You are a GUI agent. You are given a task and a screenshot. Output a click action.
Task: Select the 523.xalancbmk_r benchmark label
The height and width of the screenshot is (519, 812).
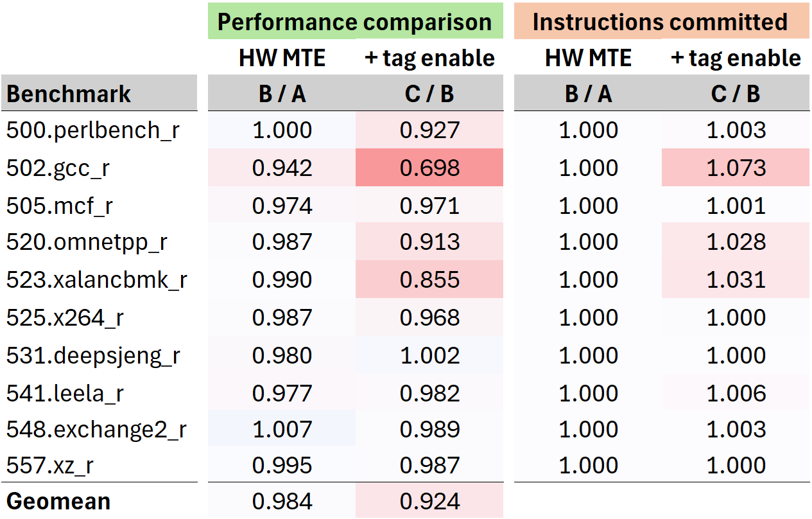97,280
